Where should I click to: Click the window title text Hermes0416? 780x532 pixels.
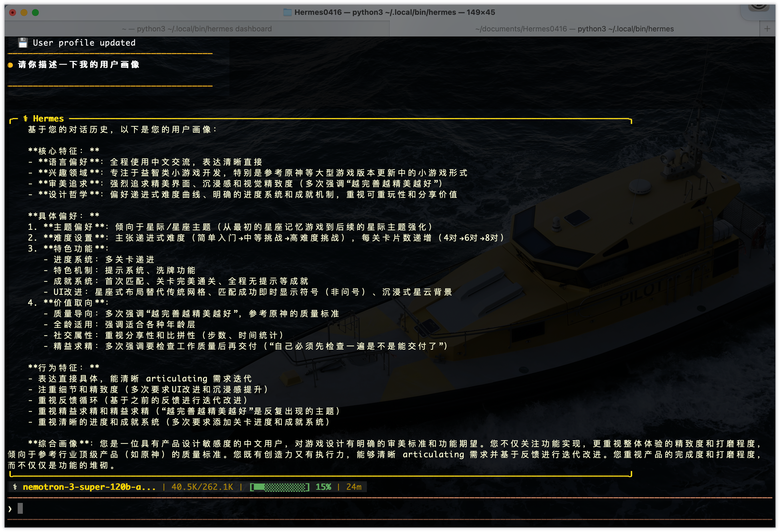click(x=318, y=13)
